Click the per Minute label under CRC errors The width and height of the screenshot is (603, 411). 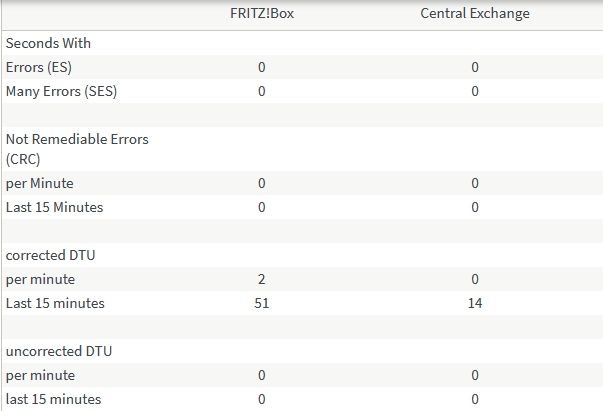click(40, 183)
